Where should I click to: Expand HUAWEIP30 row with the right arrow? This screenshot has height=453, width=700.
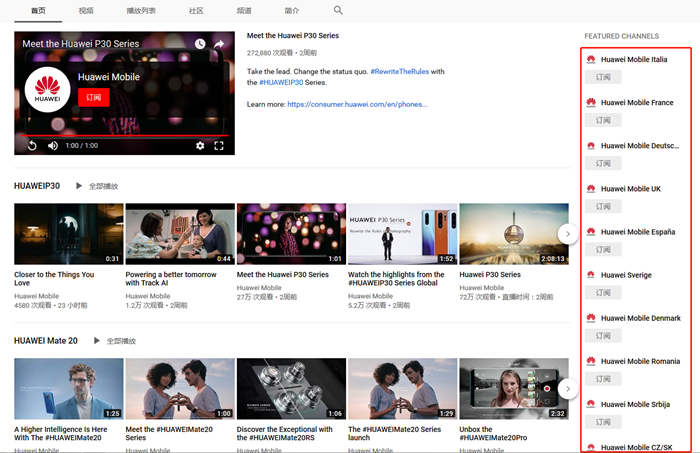[567, 234]
